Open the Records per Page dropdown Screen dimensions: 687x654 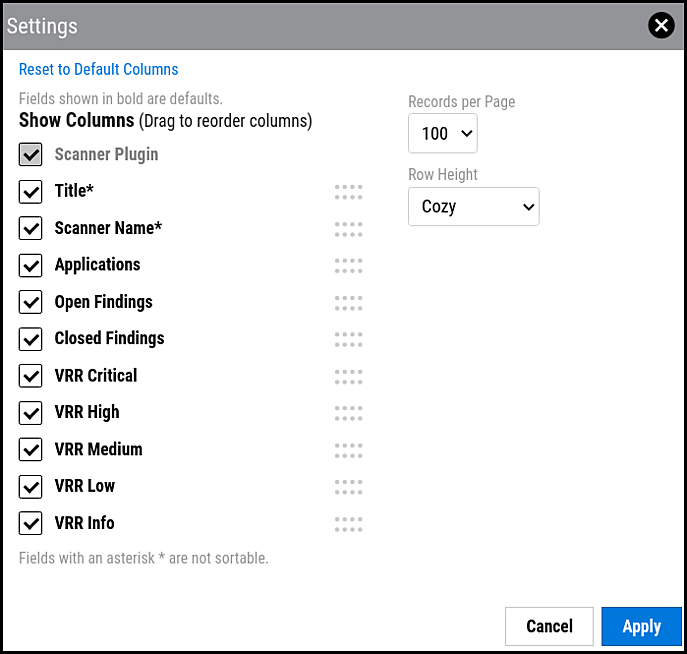coord(443,133)
